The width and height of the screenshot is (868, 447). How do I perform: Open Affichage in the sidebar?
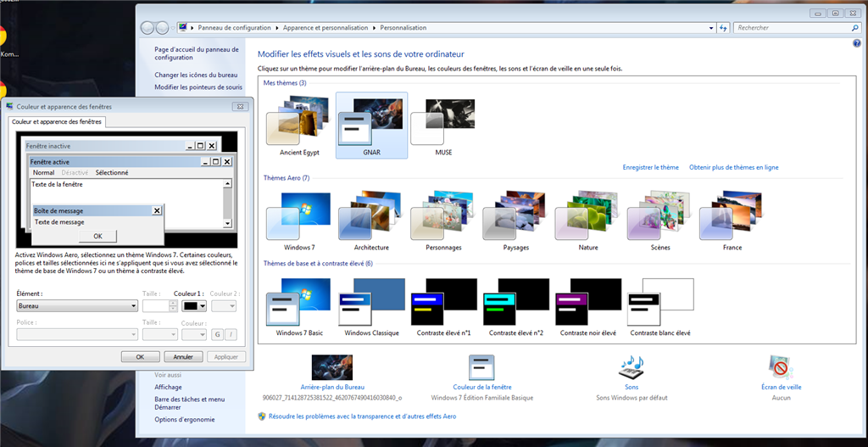[x=169, y=387]
